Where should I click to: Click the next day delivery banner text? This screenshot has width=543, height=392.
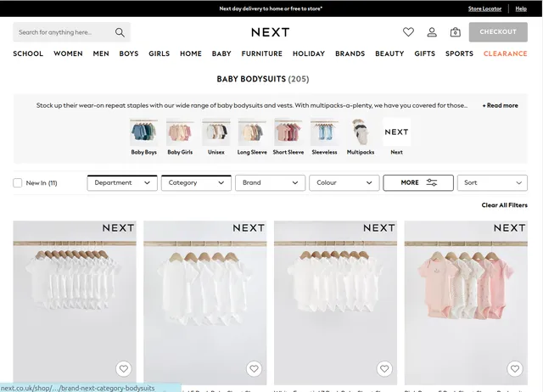(271, 8)
